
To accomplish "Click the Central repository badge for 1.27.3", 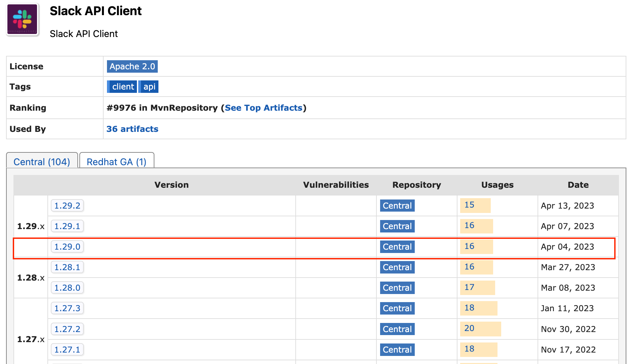I will coord(397,308).
